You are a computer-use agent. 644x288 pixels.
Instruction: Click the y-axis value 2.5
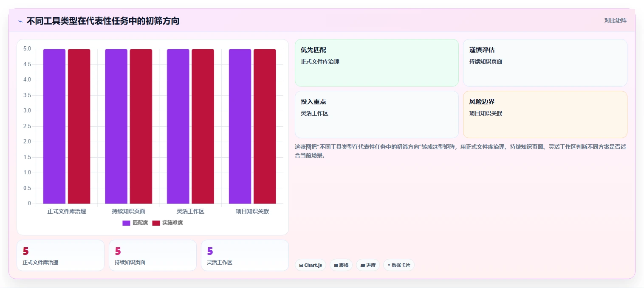point(27,126)
